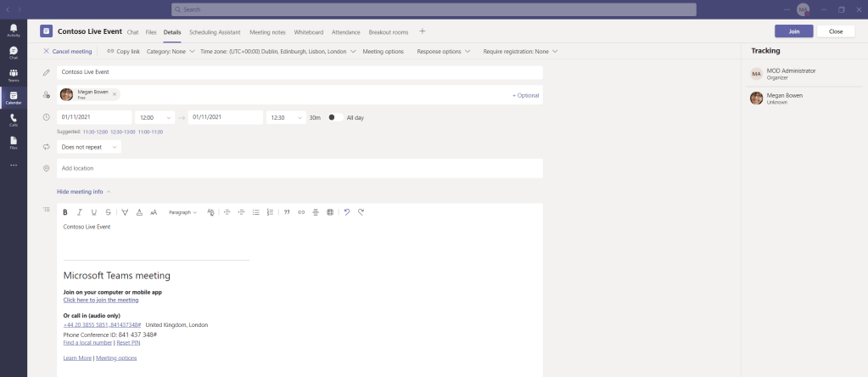Undo the last edit in editor
The width and height of the screenshot is (868, 377).
(346, 212)
